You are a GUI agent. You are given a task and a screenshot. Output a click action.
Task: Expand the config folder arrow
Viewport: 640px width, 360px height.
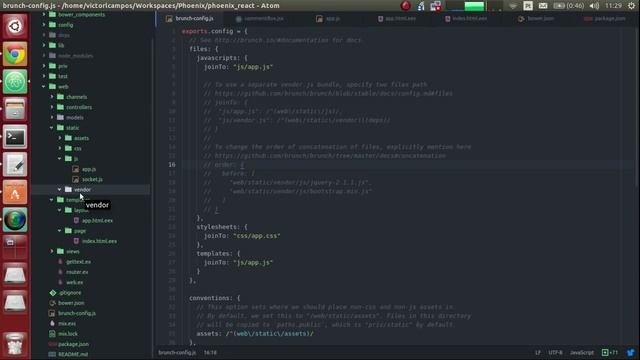point(44,25)
